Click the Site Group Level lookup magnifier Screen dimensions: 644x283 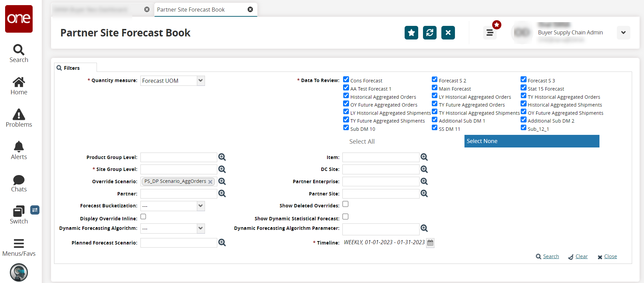point(222,169)
